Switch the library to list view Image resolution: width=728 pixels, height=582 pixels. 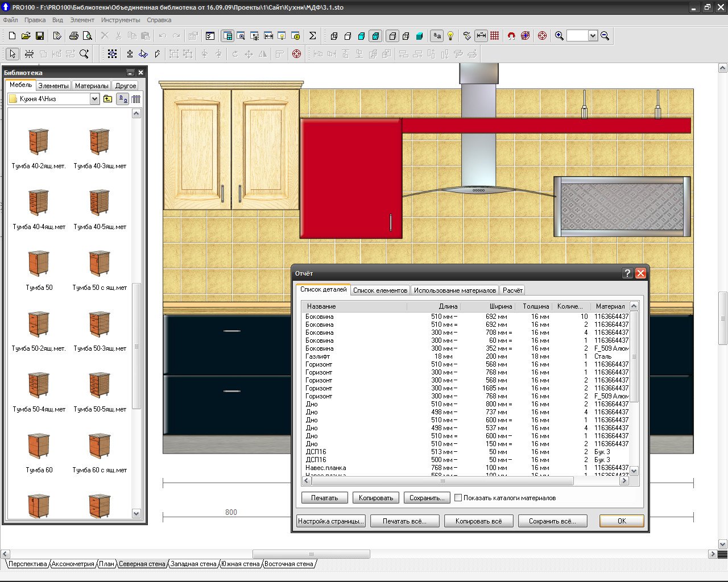(136, 99)
